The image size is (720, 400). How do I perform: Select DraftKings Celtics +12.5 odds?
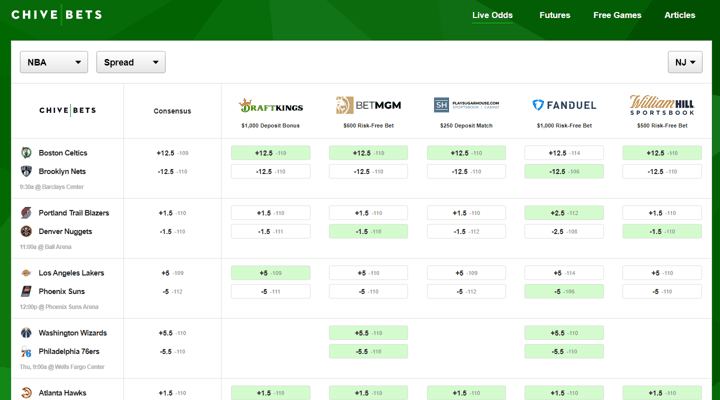click(x=270, y=153)
